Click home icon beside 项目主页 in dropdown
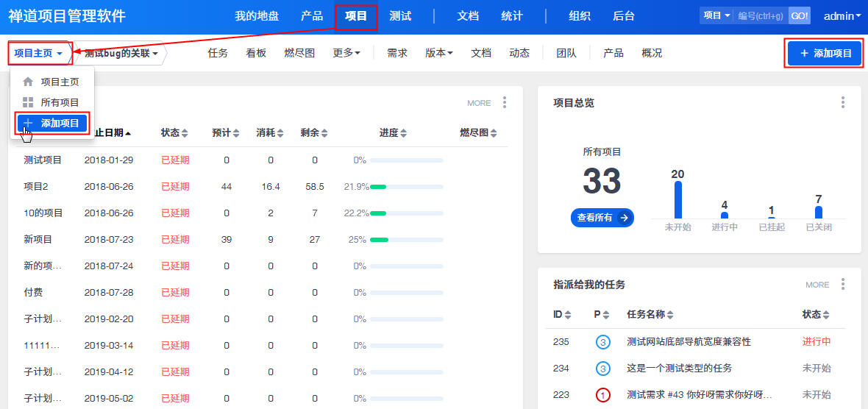 click(x=28, y=82)
